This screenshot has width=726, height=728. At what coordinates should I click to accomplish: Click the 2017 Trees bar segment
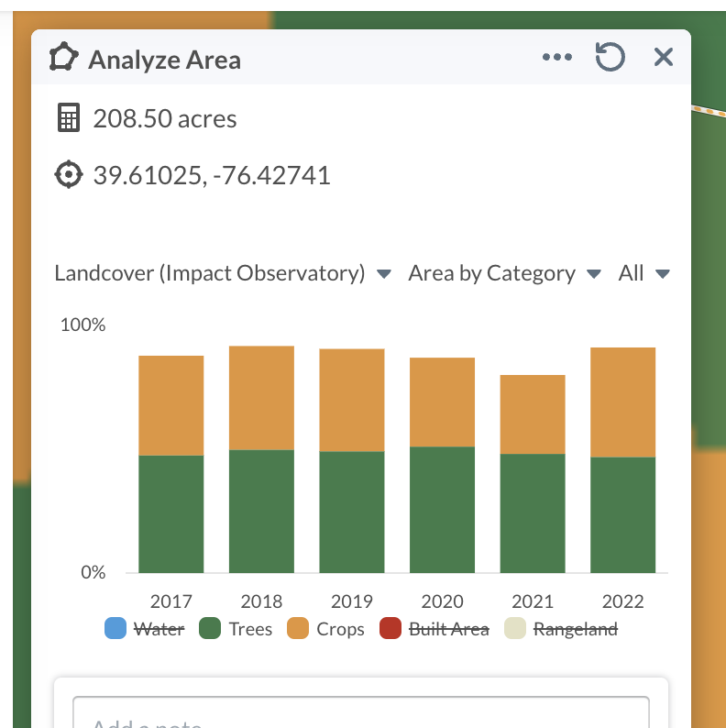(171, 514)
